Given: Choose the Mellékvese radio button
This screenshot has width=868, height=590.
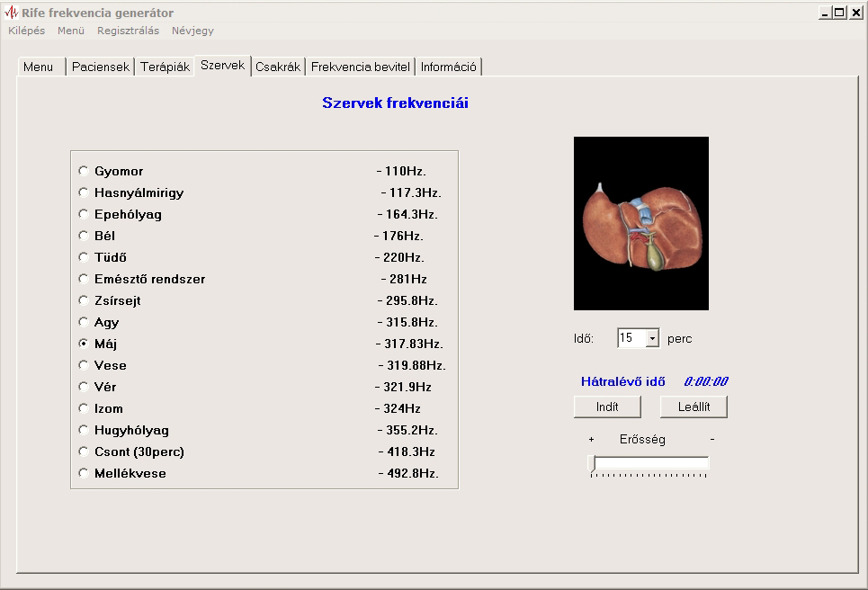Looking at the screenshot, I should point(84,473).
